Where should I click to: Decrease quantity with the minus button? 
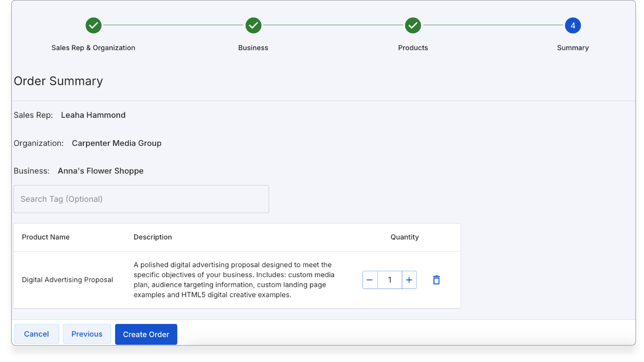point(370,280)
